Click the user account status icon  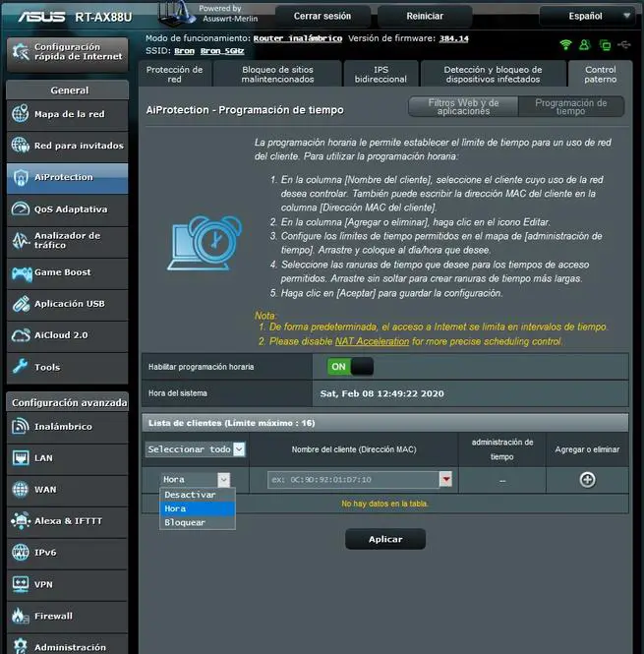point(584,44)
